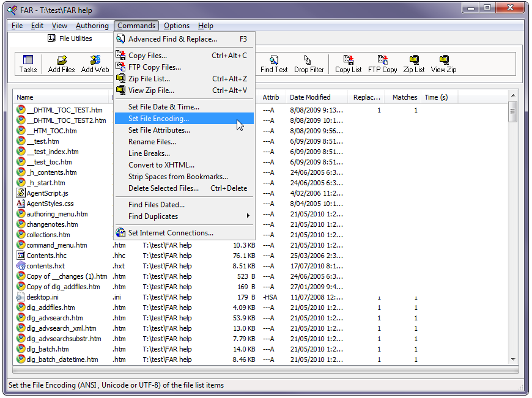532x398 pixels.
Task: Select Convert to XHTML menu entry
Action: [161, 165]
